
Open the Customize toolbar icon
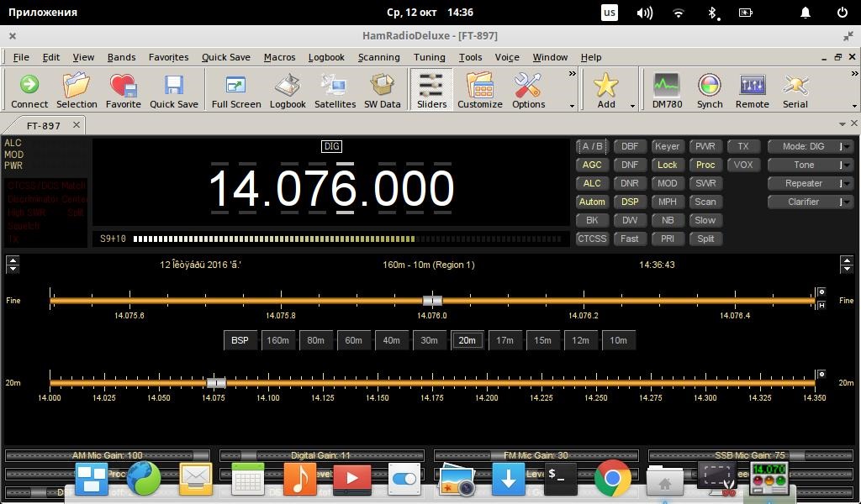(x=480, y=90)
